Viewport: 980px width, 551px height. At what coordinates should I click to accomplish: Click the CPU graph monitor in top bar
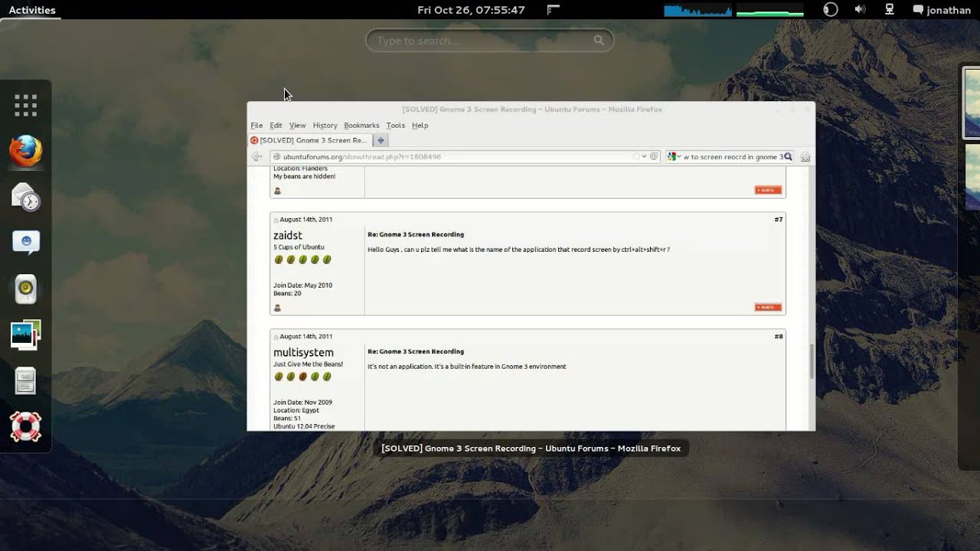697,10
